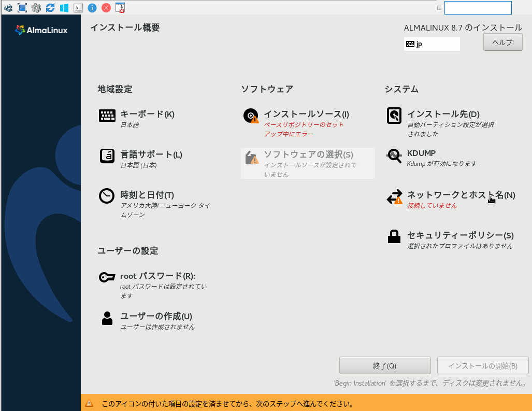Click the blue refresh arrows icon
The image size is (532, 411).
click(50, 7)
